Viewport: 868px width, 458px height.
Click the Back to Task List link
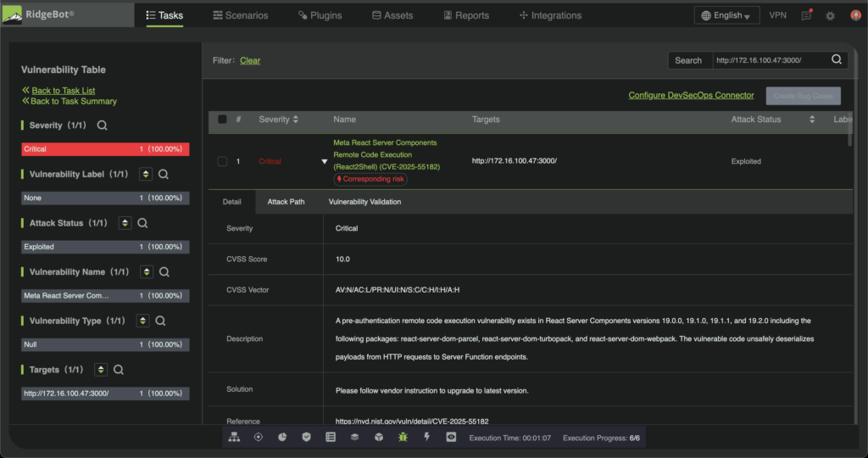tap(63, 90)
